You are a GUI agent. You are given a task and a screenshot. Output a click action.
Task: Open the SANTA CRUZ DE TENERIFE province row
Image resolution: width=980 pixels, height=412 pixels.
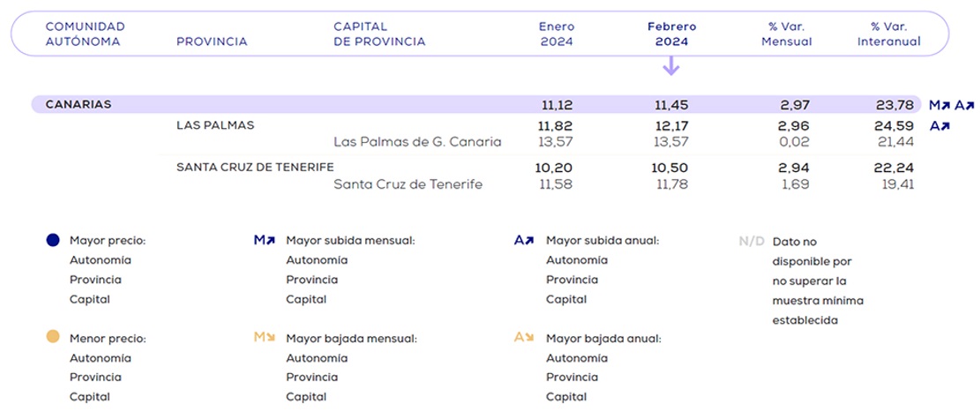tap(255, 167)
